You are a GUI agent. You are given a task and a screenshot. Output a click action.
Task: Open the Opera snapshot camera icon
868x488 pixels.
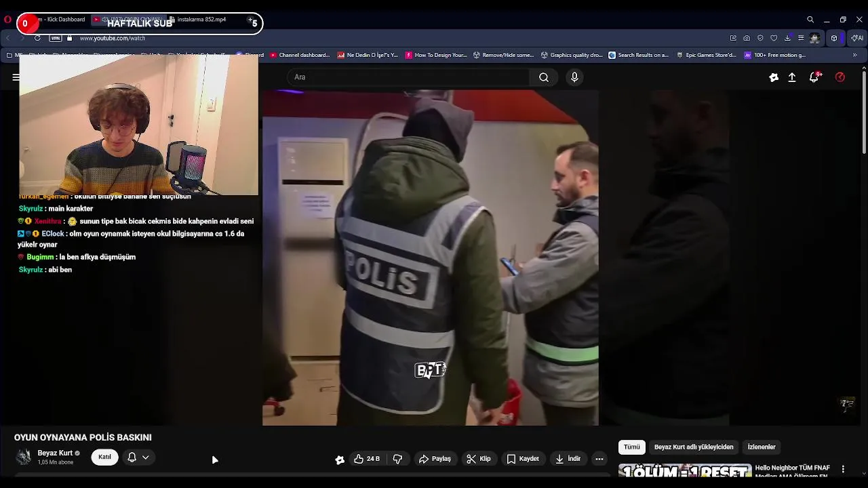point(747,38)
